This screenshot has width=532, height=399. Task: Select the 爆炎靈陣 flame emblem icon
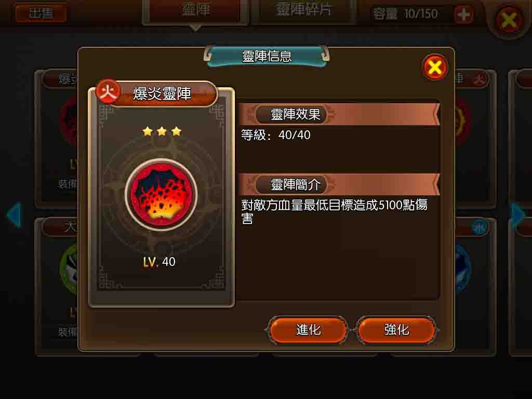161,195
